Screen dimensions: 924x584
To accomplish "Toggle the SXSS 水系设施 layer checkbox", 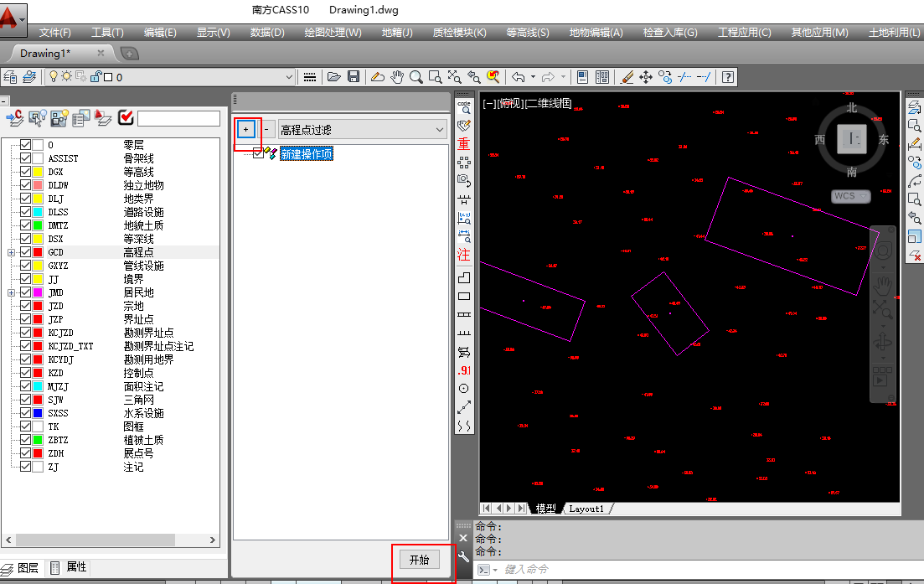I will 25,413.
